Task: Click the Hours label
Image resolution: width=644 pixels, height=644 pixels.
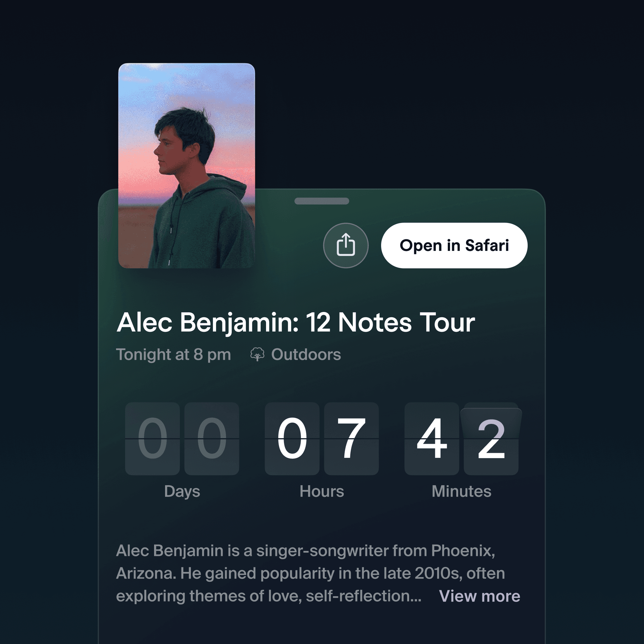Action: tap(322, 491)
